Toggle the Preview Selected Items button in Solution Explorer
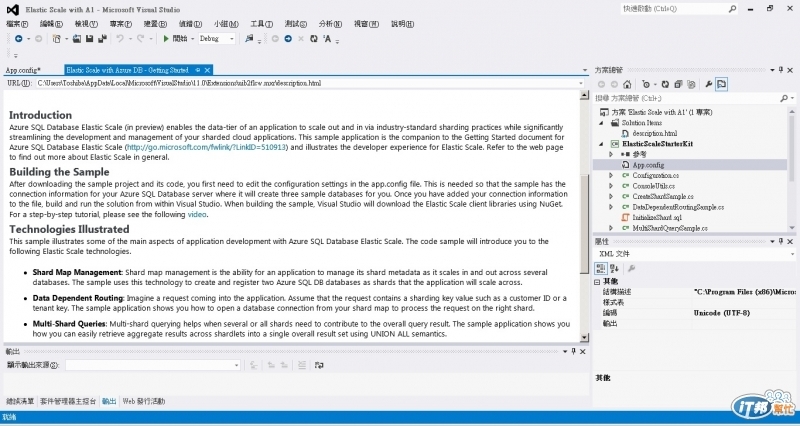 [x=721, y=85]
